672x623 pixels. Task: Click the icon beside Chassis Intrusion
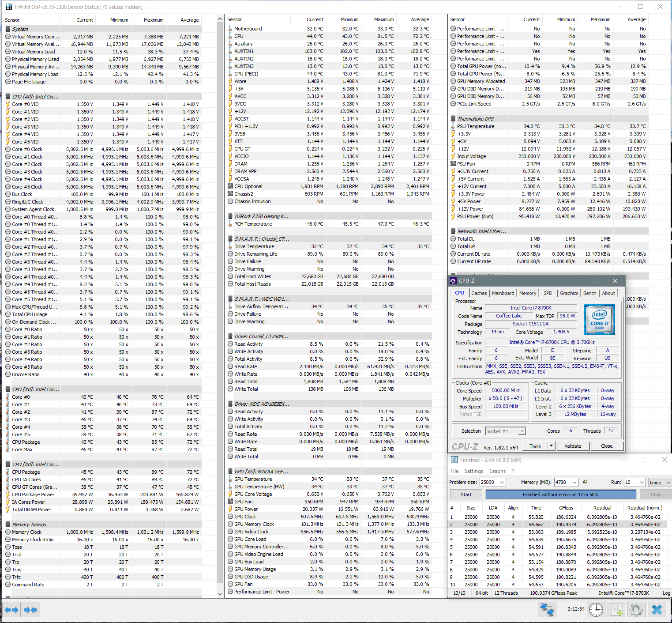(230, 201)
